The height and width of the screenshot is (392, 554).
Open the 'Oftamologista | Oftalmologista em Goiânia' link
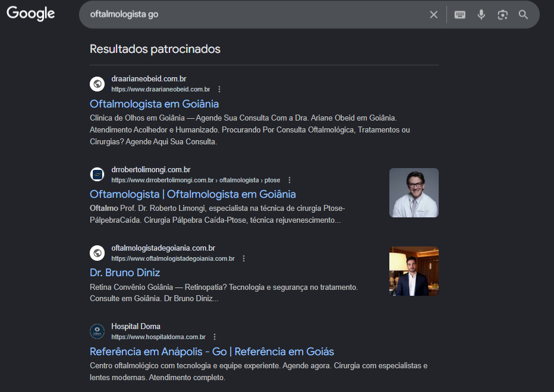(193, 194)
